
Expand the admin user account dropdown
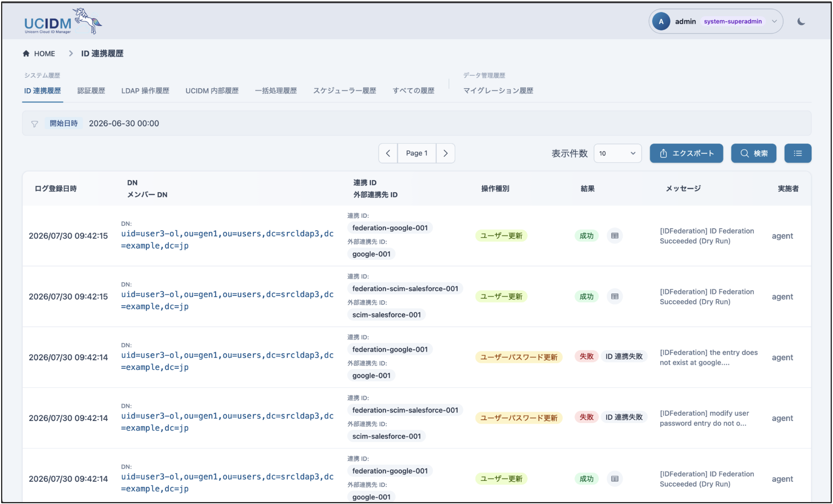tap(774, 21)
